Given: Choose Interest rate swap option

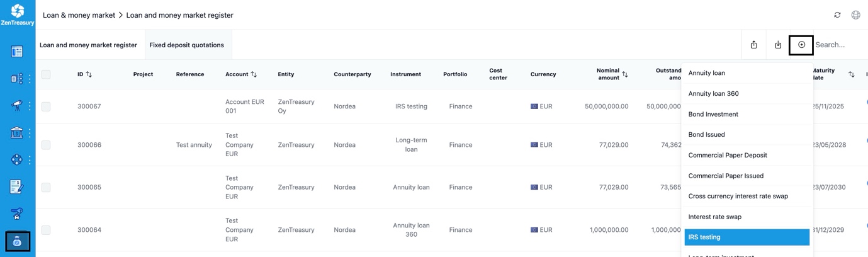Looking at the screenshot, I should point(747,217).
